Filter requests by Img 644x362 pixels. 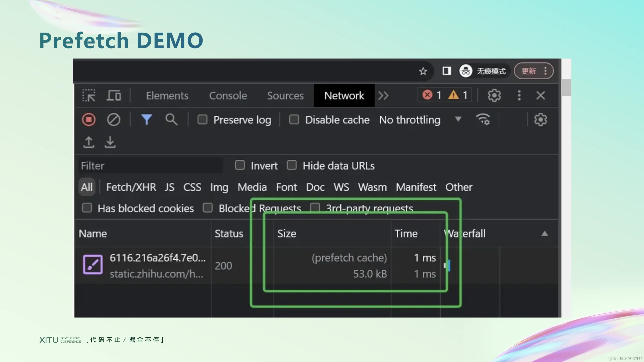coord(219,187)
